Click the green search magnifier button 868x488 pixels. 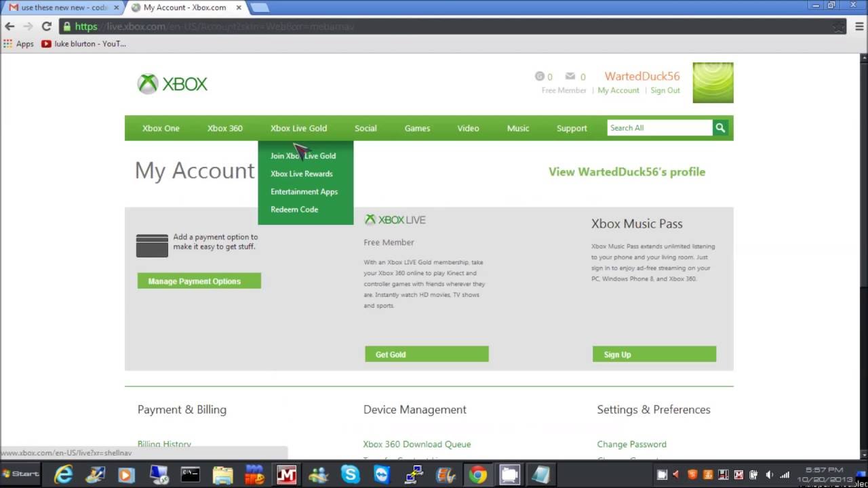[720, 127]
